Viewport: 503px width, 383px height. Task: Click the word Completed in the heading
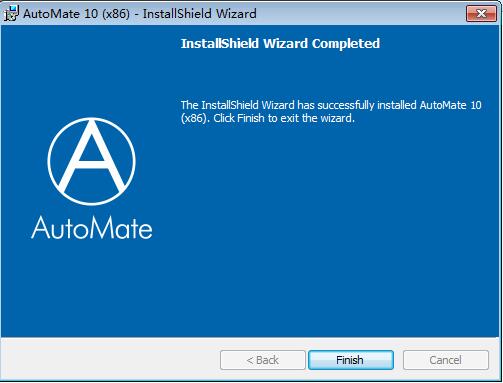pos(346,44)
